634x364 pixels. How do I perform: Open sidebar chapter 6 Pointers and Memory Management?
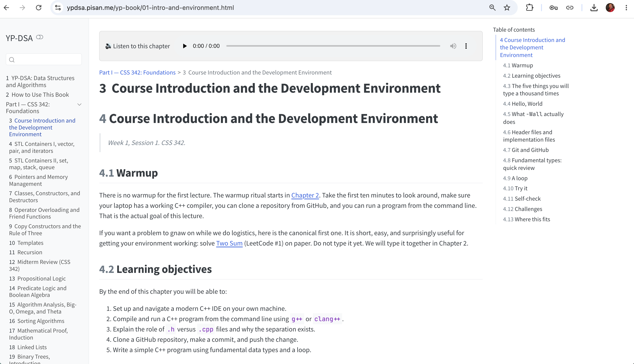click(39, 180)
